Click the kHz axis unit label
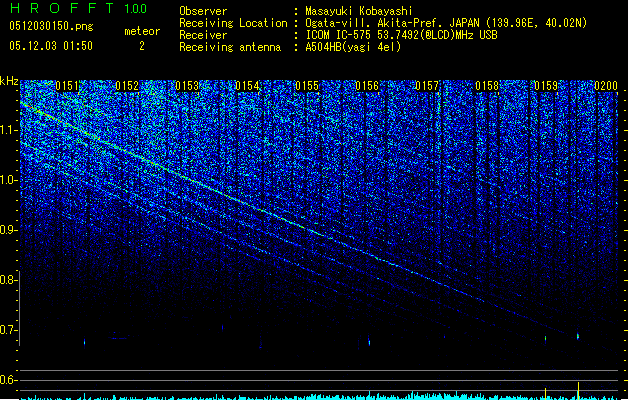Screen dimensions: 629x400 (9, 81)
